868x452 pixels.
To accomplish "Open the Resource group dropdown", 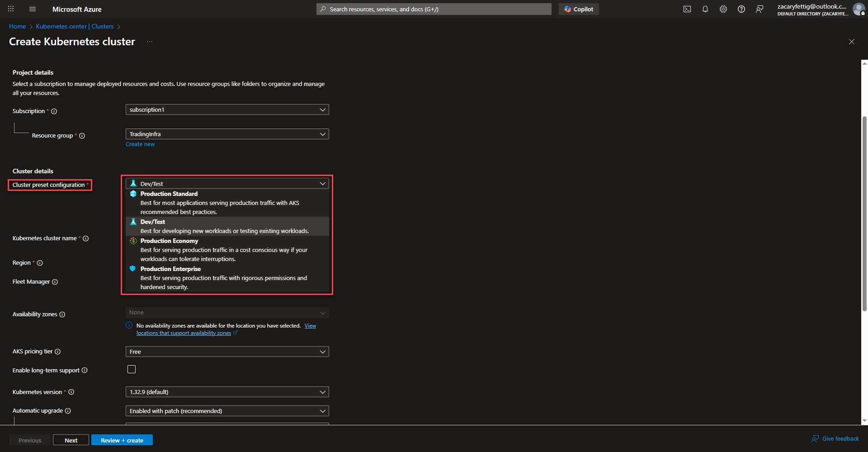I will point(227,134).
